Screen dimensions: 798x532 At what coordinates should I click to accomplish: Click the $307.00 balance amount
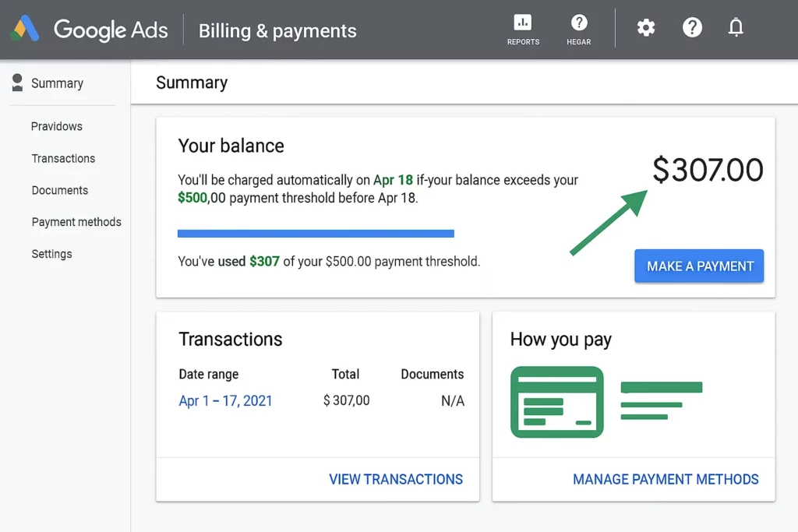point(707,171)
